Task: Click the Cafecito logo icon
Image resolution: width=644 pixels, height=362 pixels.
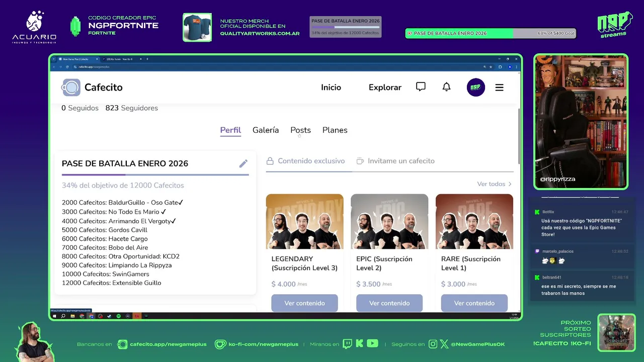Action: point(71,87)
